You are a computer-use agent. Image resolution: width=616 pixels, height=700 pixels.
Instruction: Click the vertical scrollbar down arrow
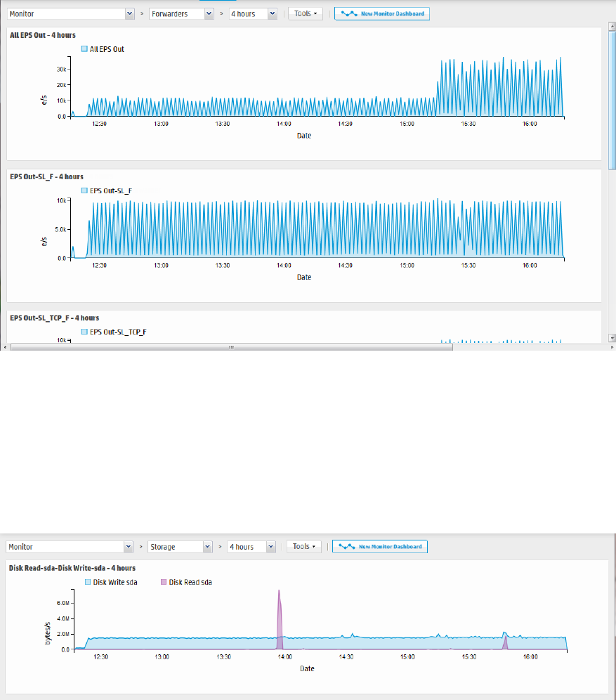pos(612,338)
